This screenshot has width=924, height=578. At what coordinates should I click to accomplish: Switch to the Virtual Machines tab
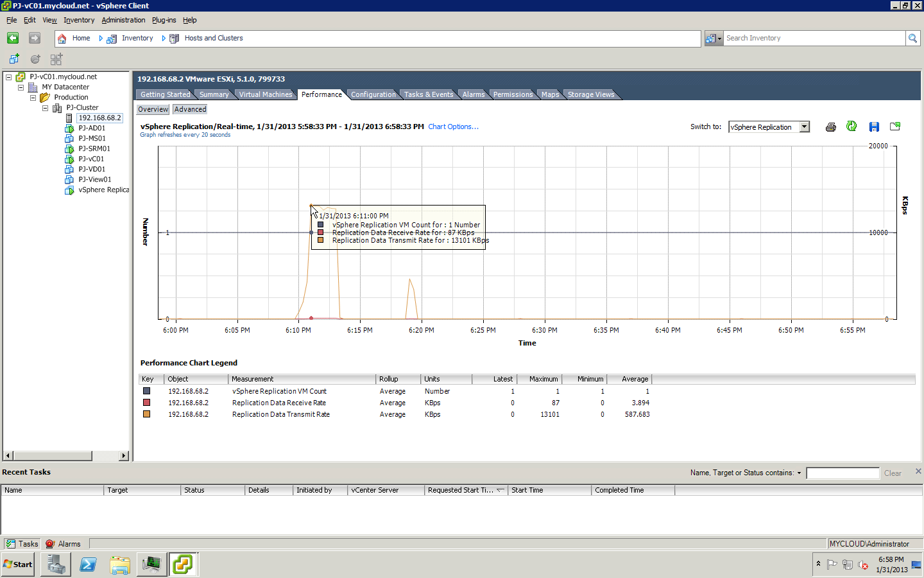coord(265,94)
